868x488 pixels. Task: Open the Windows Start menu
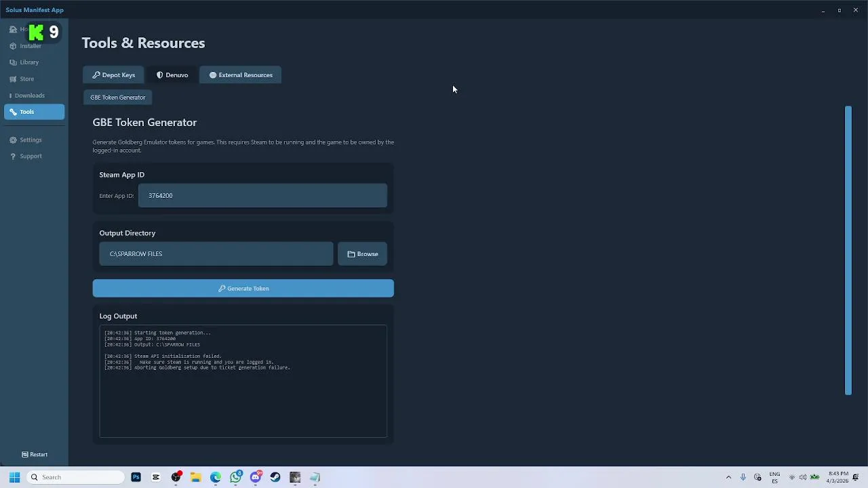coord(14,477)
